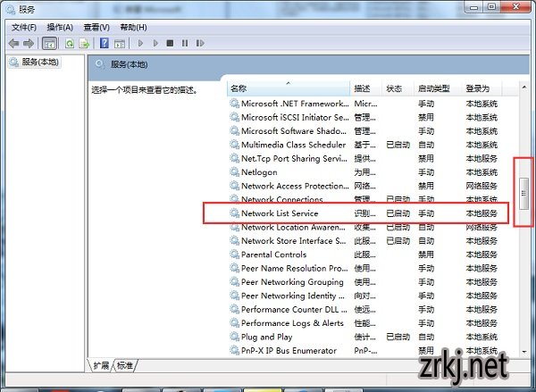This screenshot has height=392, width=536.
Task: Sort by the 描述 column header
Action: pyautogui.click(x=365, y=88)
